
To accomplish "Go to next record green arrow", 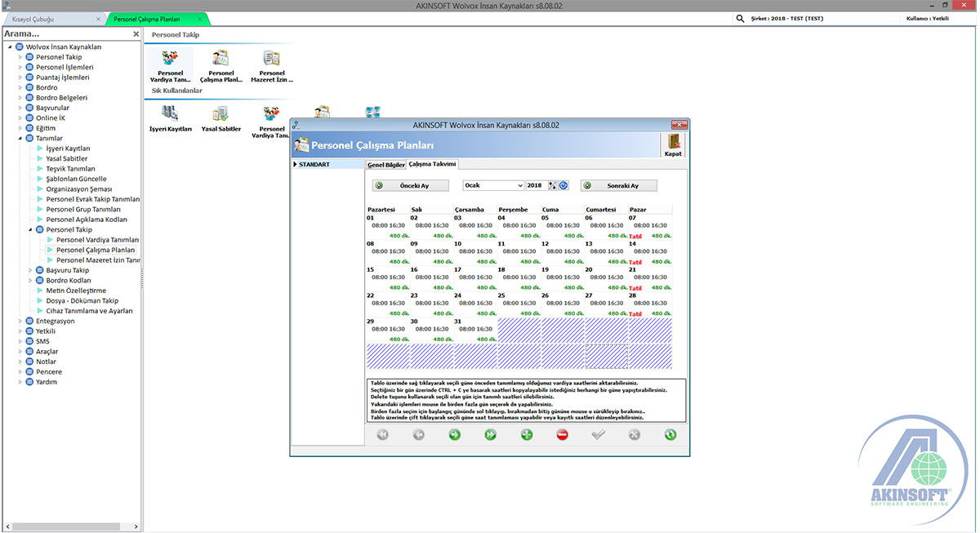I will click(x=454, y=435).
